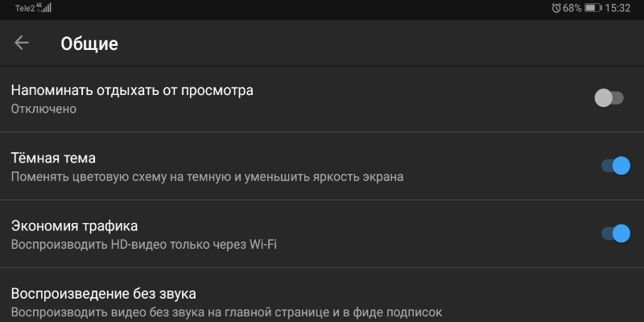
Task: Tap the alarm clock status icon
Action: pos(556,8)
